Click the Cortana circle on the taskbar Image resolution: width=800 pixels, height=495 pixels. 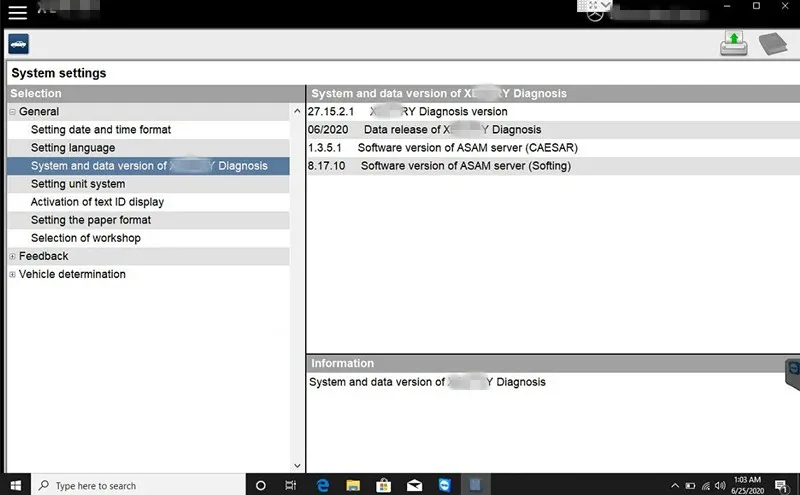tap(260, 485)
